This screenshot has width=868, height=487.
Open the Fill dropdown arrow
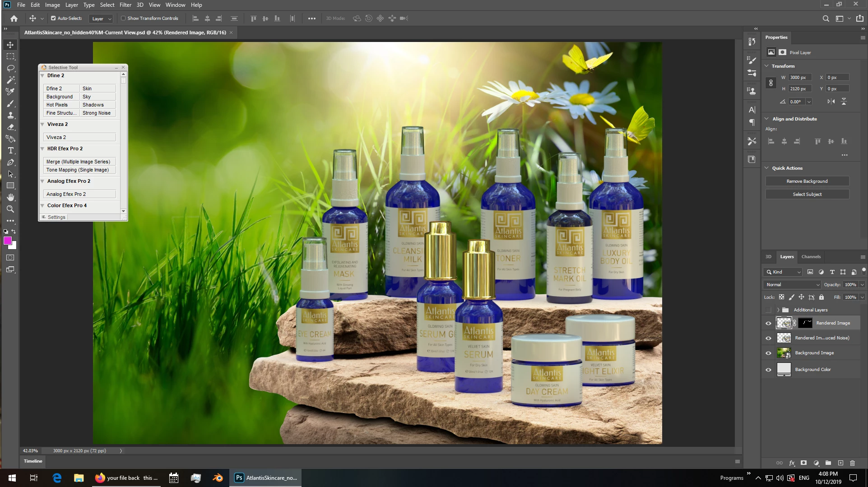pyautogui.click(x=862, y=297)
